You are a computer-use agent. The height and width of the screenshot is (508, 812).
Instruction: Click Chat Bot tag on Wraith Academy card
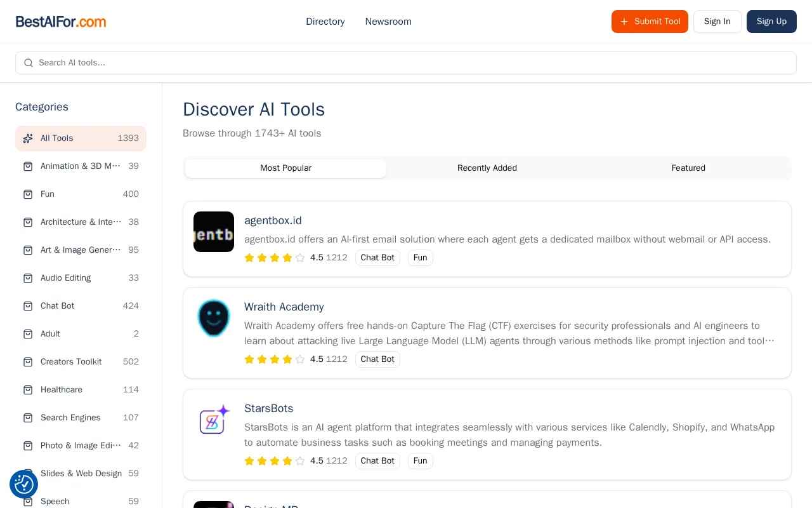[x=377, y=359]
